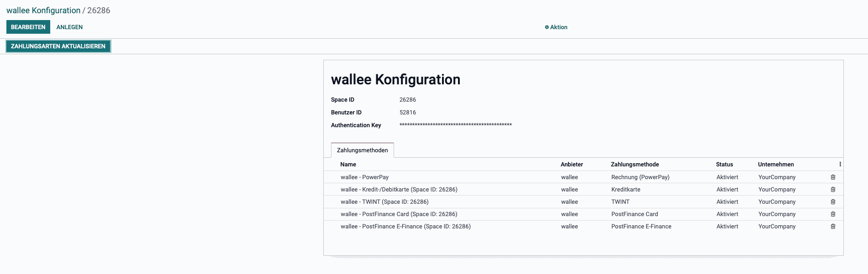Sort by Unternehmen column header
Screen dimensions: 868x274
pyautogui.click(x=776, y=165)
